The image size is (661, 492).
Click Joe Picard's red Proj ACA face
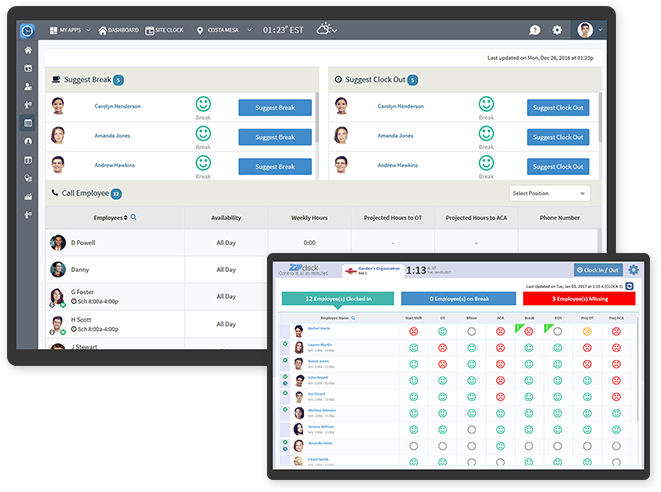click(x=616, y=397)
